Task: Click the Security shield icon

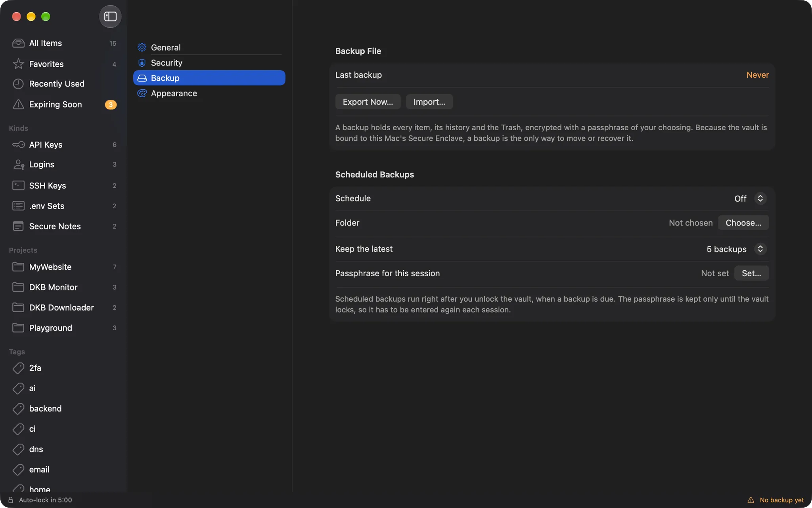Action: [142, 63]
